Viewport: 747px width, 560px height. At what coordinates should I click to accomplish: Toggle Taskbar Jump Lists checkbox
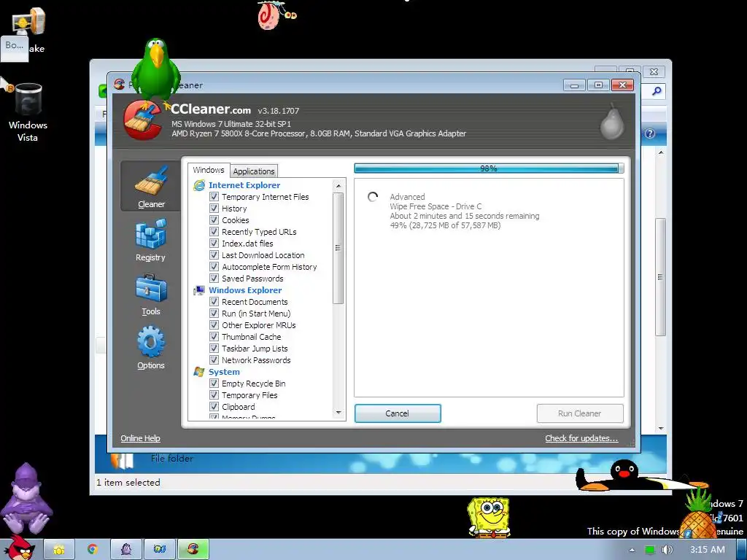point(214,348)
